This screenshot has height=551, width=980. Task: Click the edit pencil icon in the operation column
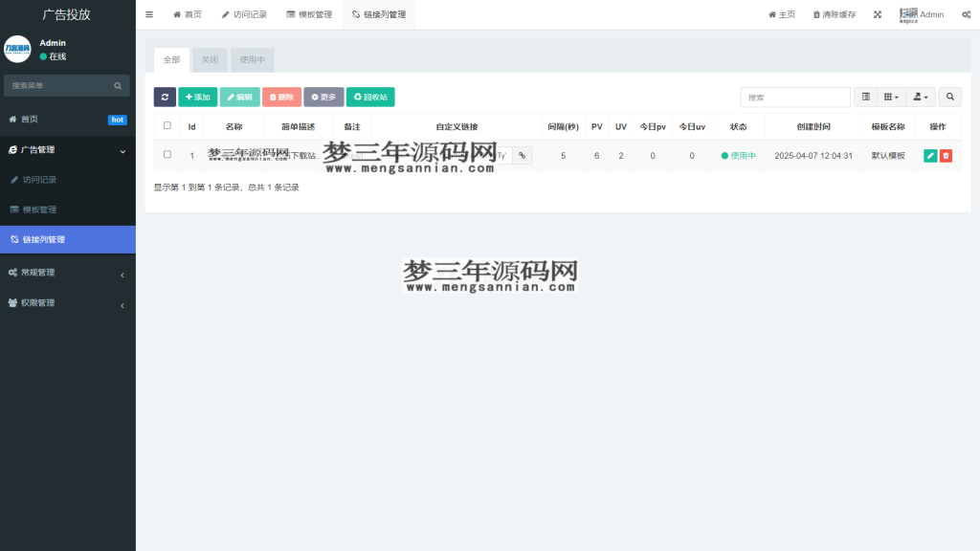(x=929, y=155)
